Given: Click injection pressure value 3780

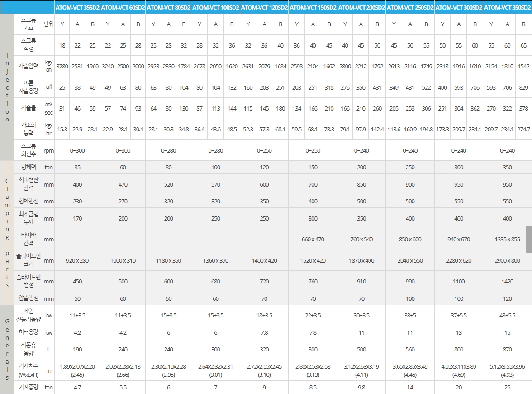Looking at the screenshot, I should pyautogui.click(x=62, y=66).
